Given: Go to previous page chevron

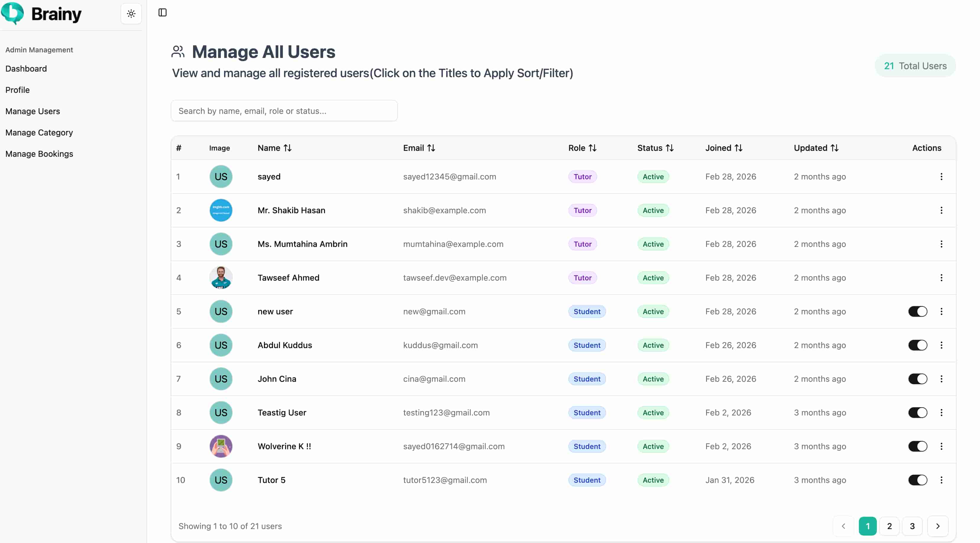Looking at the screenshot, I should click(x=843, y=526).
